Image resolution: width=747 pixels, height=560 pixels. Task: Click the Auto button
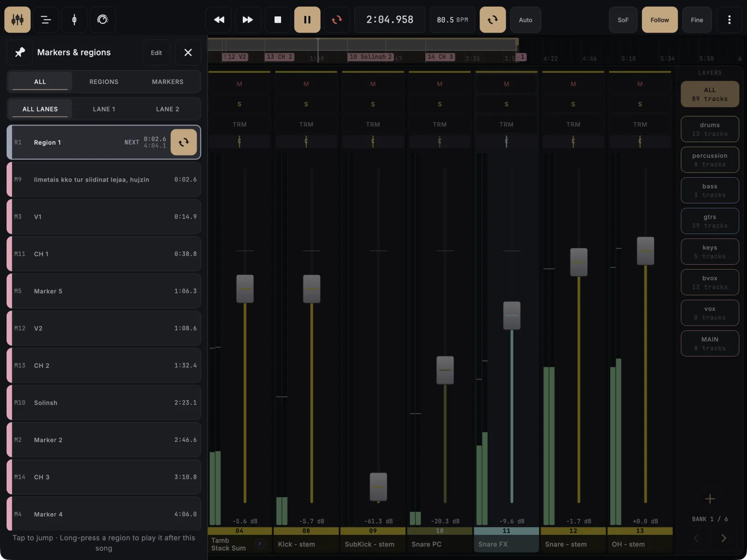pos(526,20)
